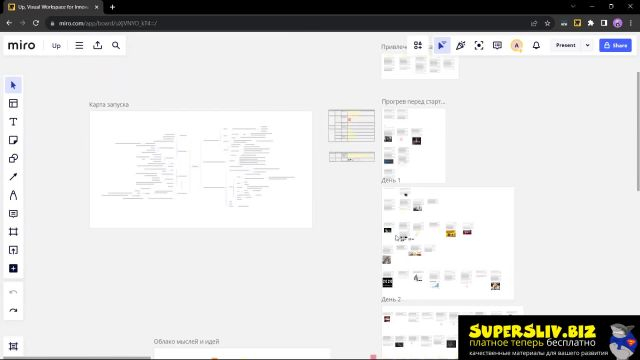Select the Frame tool
The width and height of the screenshot is (640, 360).
(13, 232)
